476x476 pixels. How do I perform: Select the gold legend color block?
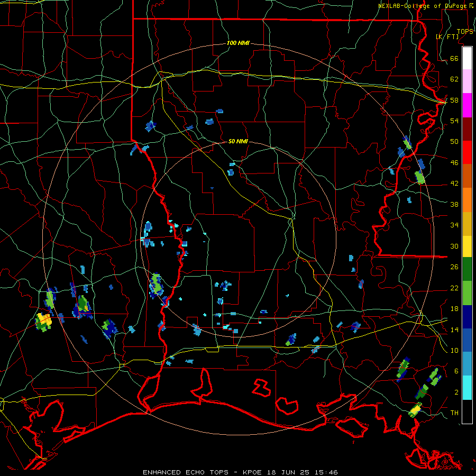(467, 224)
